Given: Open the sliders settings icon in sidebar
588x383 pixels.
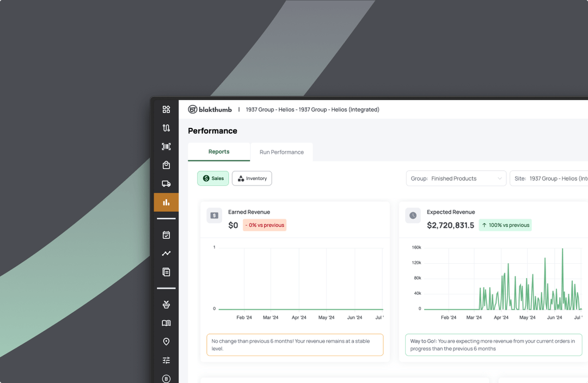Looking at the screenshot, I should [166, 360].
